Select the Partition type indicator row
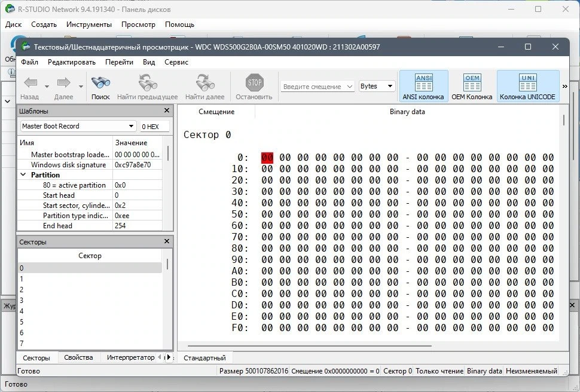 click(x=90, y=215)
